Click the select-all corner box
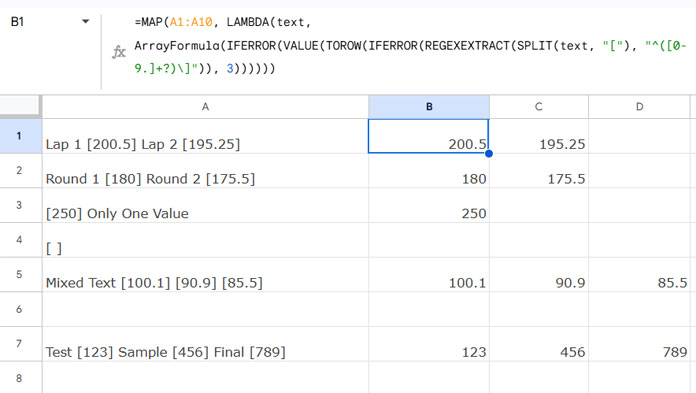Screen dimensions: 696x393 pyautogui.click(x=20, y=107)
